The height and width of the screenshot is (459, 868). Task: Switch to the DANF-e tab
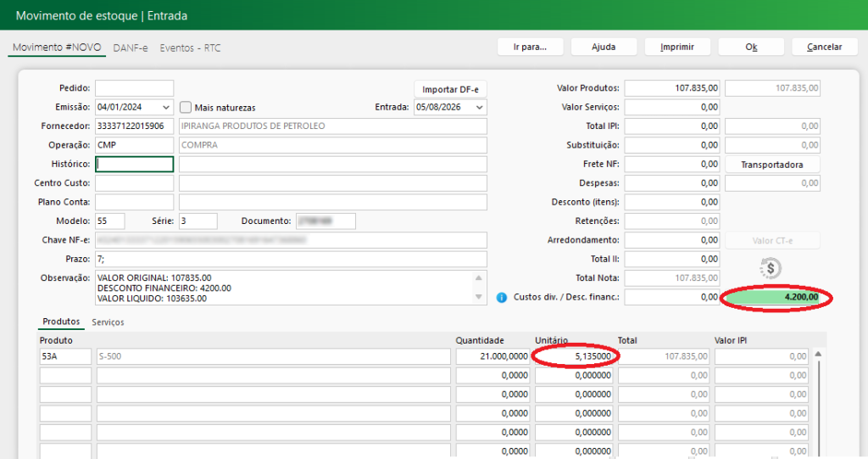pyautogui.click(x=130, y=48)
